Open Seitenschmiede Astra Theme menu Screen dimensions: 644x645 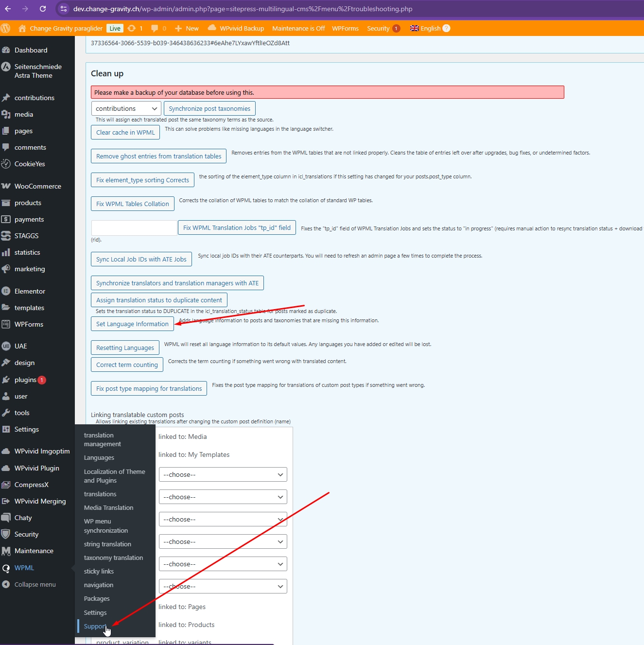pos(37,71)
